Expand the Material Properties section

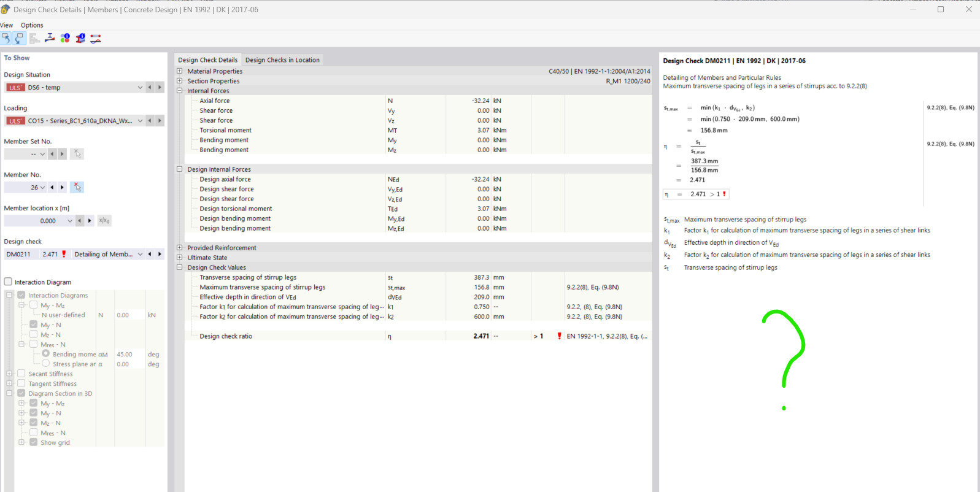click(180, 71)
